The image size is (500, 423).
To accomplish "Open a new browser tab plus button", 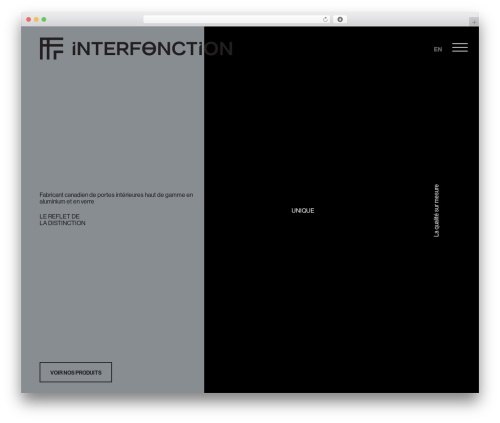I will pos(474,22).
